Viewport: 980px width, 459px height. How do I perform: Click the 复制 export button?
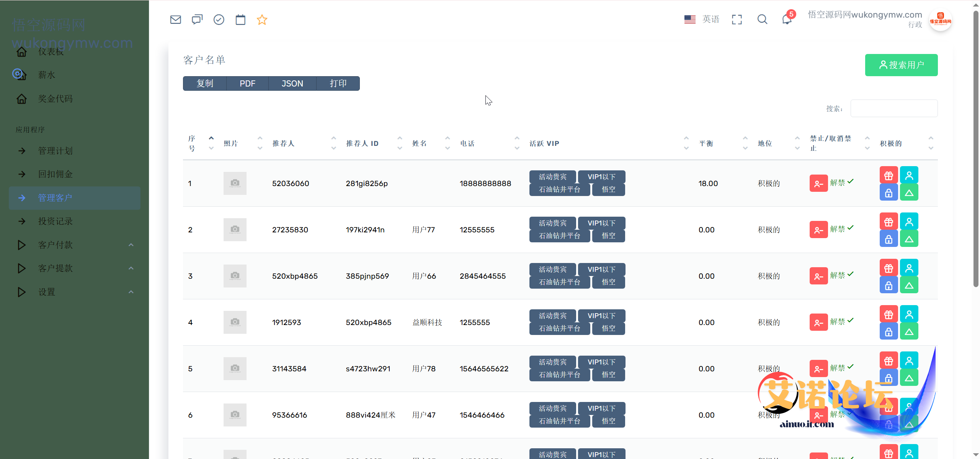(x=205, y=83)
